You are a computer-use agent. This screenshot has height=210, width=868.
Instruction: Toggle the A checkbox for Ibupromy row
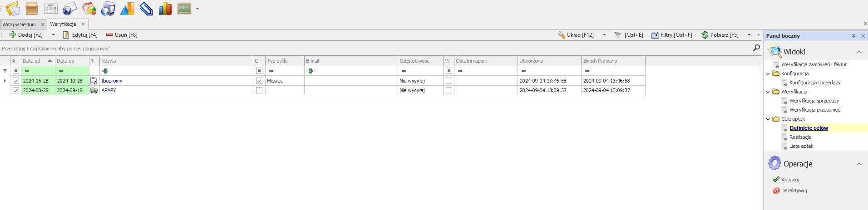(x=16, y=81)
